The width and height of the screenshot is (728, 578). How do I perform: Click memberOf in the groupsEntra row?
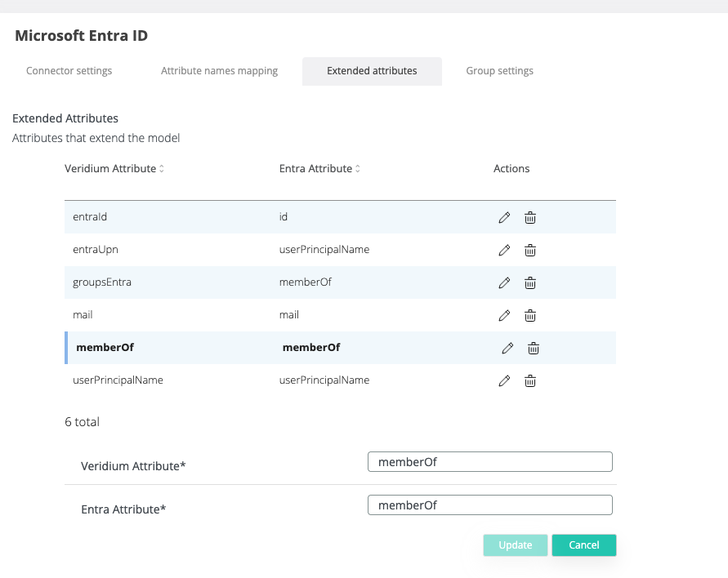pyautogui.click(x=305, y=282)
